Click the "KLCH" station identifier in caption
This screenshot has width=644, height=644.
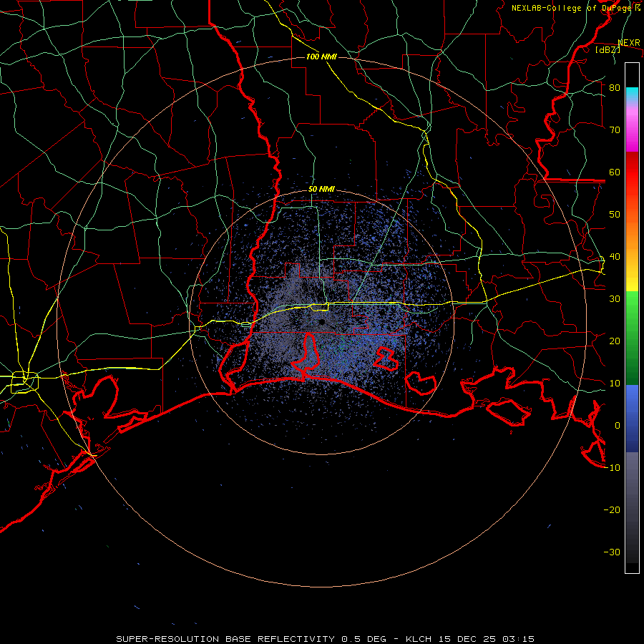tap(419, 639)
